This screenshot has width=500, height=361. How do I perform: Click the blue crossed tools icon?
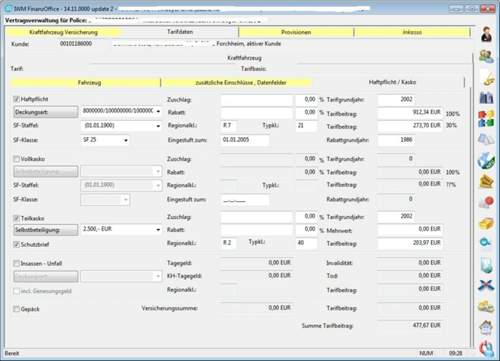click(x=486, y=285)
